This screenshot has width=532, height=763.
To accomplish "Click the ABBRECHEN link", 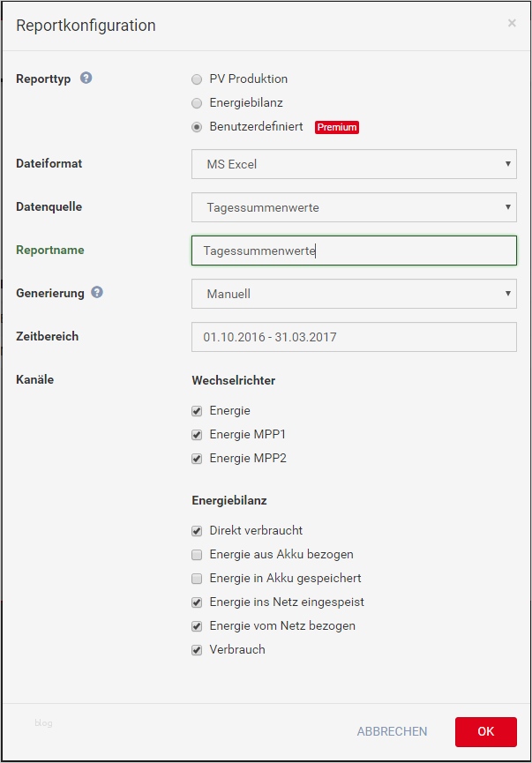I will (x=392, y=731).
